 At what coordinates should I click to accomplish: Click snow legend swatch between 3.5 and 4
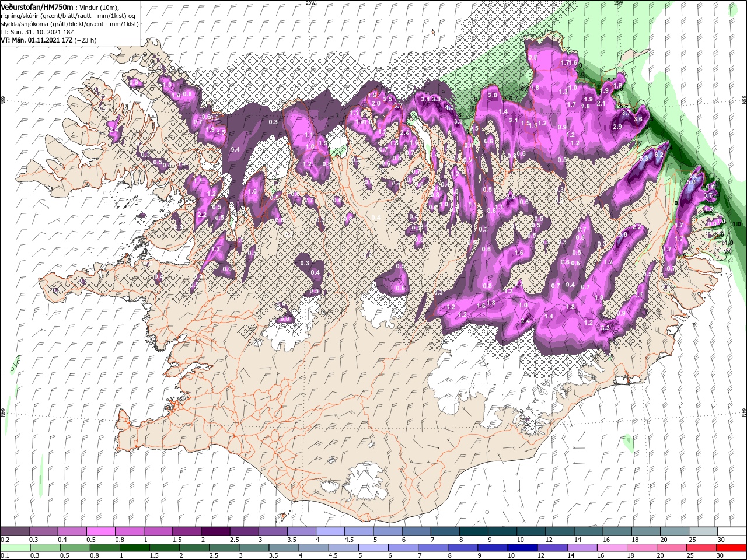tap(301, 531)
